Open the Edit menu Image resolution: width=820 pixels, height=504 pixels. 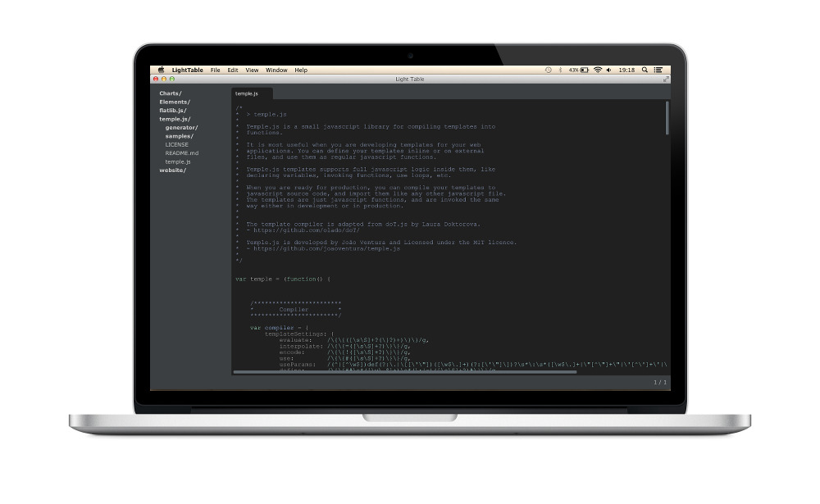(233, 70)
